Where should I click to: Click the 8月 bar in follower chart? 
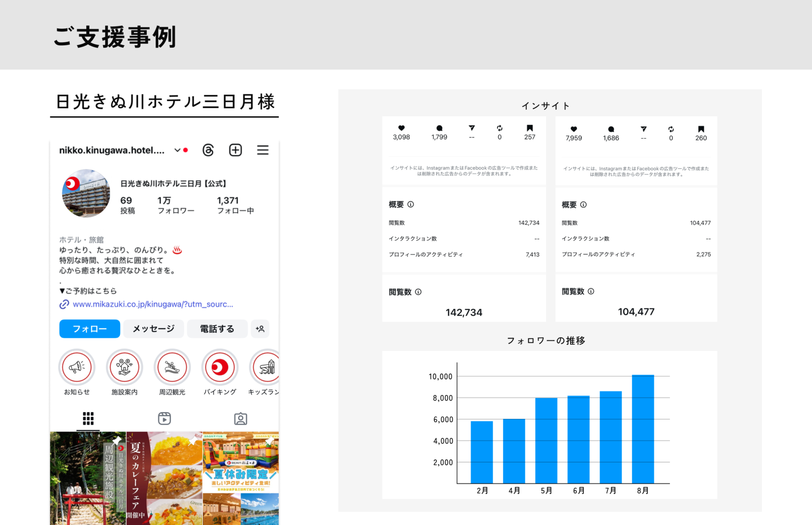click(643, 429)
